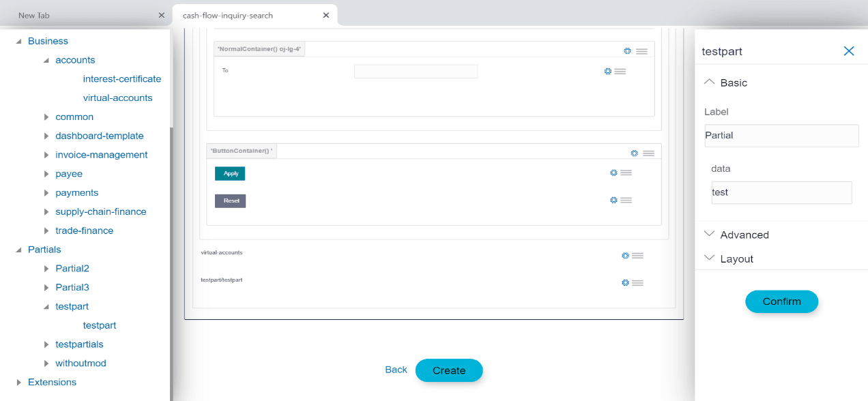Collapse the Basic section

tap(709, 82)
